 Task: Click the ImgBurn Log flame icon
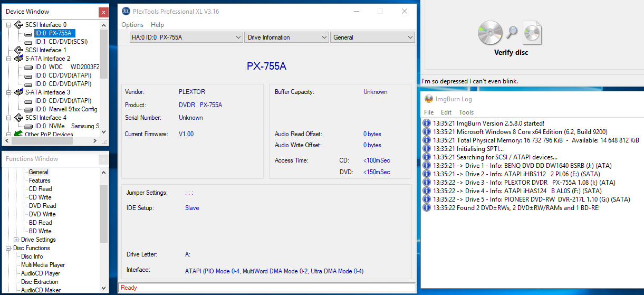pyautogui.click(x=429, y=99)
